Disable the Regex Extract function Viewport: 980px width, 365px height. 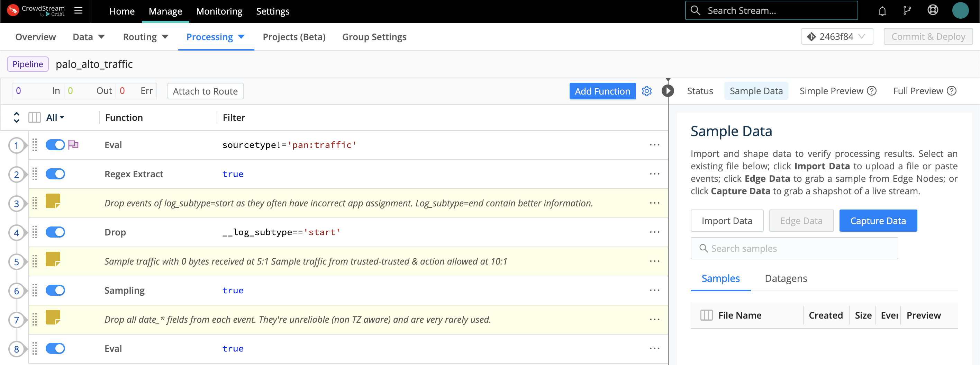pyautogui.click(x=55, y=174)
